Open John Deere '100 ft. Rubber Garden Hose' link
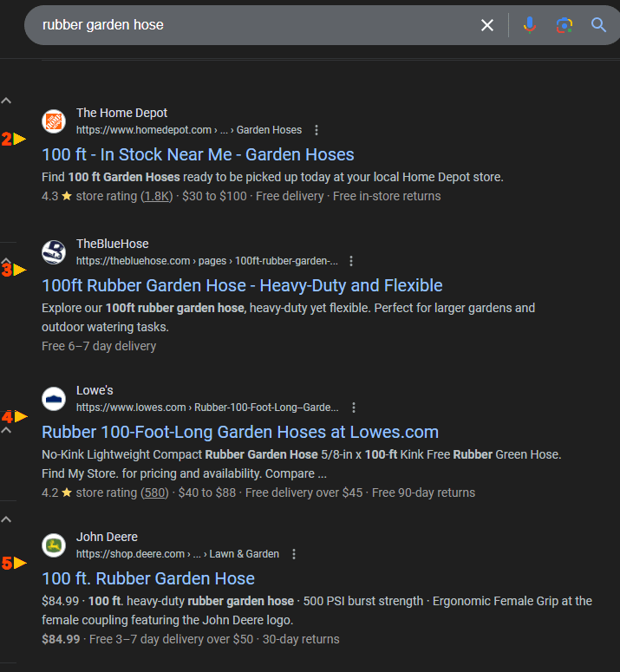Image resolution: width=620 pixels, height=672 pixels. point(148,579)
